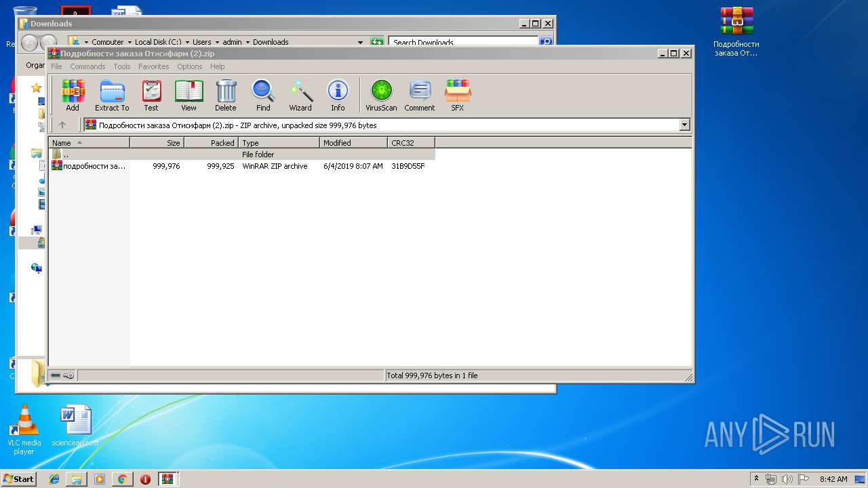
Task: Click the SFX toolbar icon
Action: [458, 96]
